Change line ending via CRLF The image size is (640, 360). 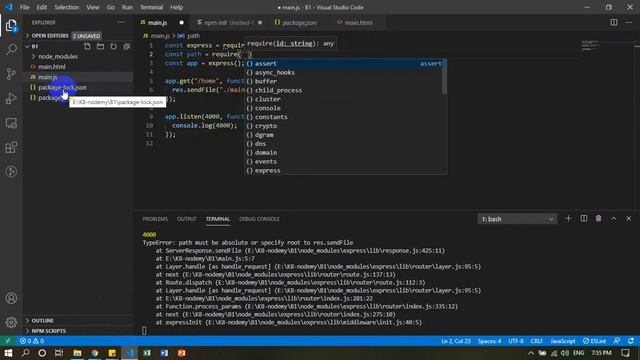point(536,341)
